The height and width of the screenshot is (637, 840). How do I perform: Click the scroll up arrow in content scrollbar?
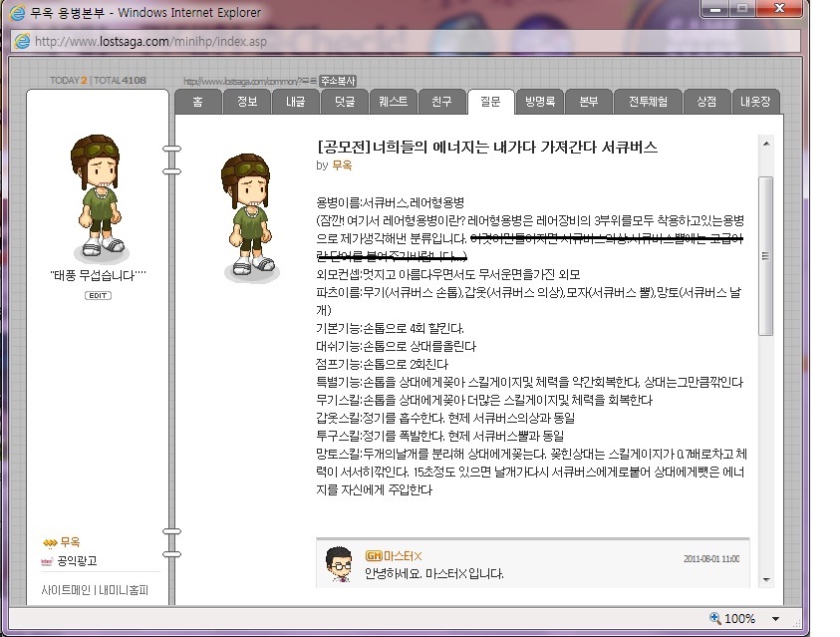(x=766, y=144)
